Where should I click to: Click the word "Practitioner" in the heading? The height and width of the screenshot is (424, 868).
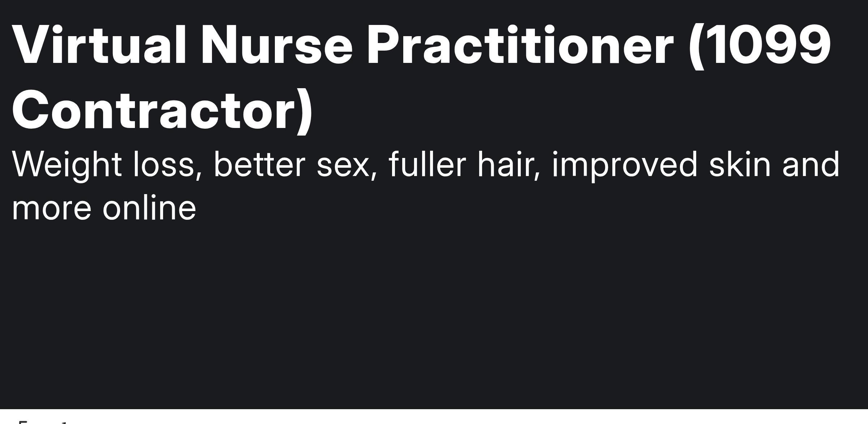520,45
